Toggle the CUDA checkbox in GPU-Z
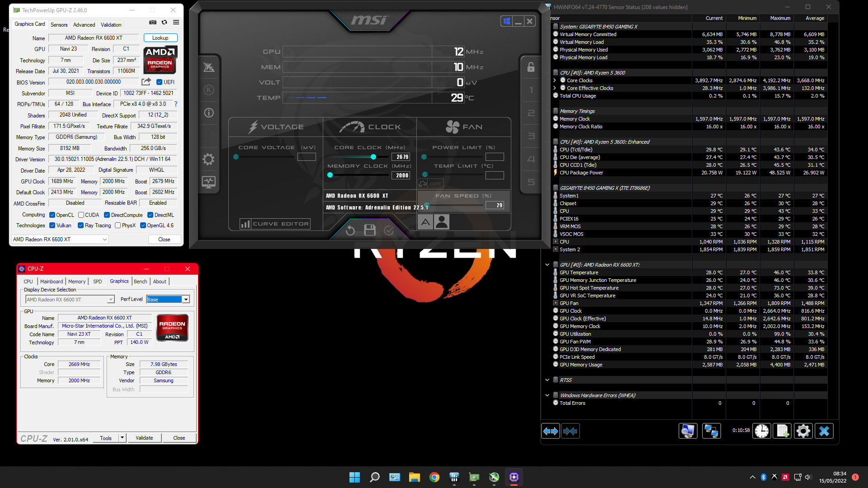868x488 pixels. pyautogui.click(x=81, y=215)
